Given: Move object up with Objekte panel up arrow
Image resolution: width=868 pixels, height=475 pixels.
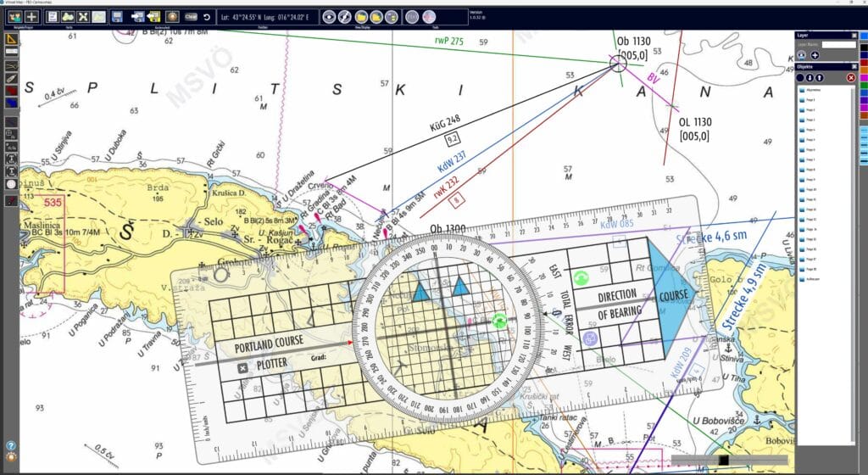Looking at the screenshot, I should [x=820, y=77].
